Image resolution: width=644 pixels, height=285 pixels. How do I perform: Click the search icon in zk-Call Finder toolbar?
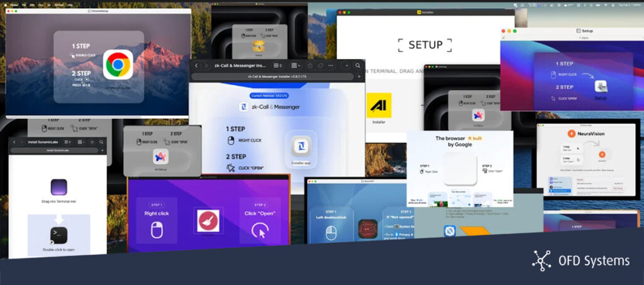point(359,65)
